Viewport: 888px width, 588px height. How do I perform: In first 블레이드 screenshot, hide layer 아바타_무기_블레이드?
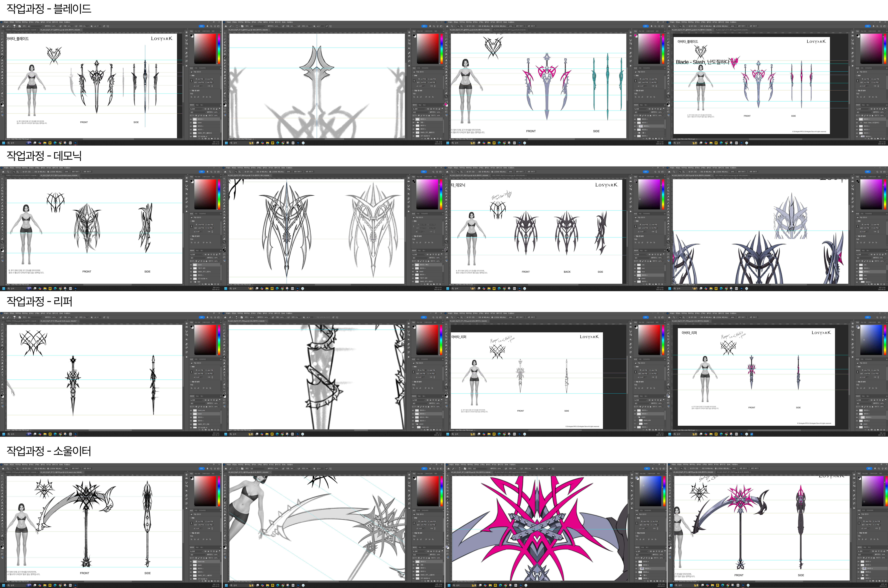coord(191,133)
